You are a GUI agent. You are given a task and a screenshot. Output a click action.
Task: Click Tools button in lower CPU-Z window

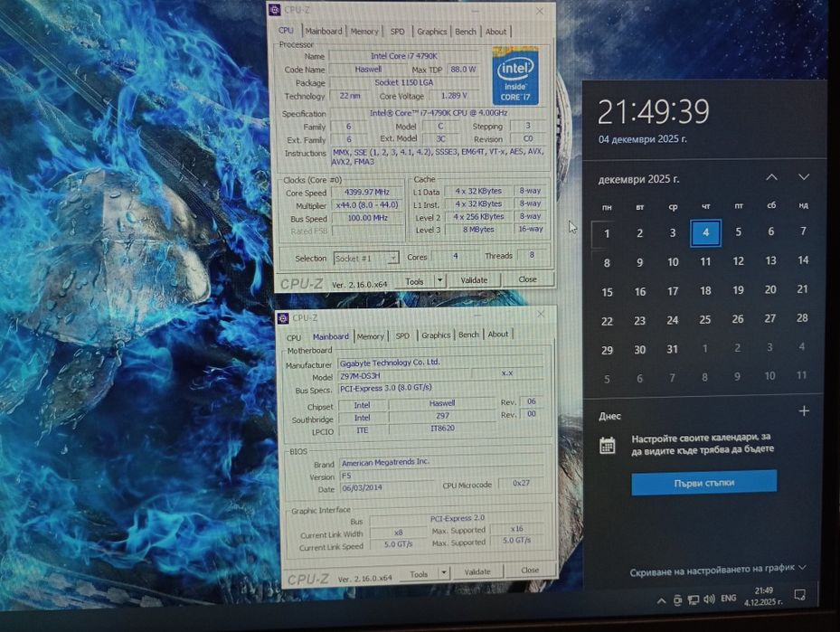[419, 573]
